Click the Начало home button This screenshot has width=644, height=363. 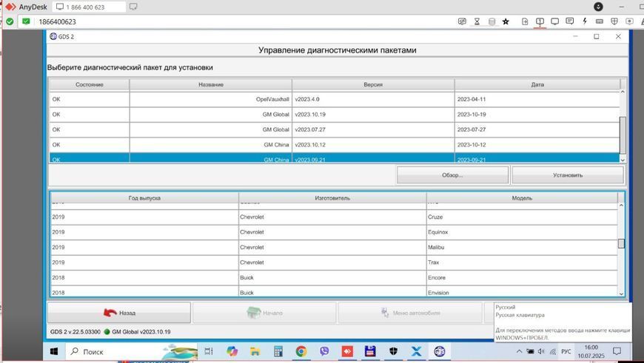264,313
